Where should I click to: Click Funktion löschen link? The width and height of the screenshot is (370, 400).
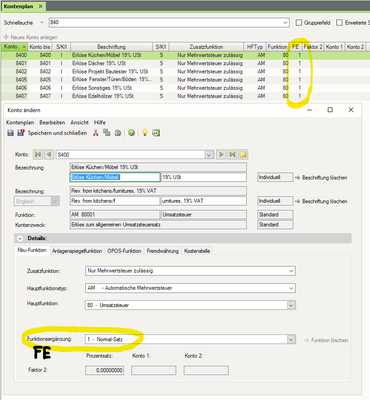click(x=326, y=340)
